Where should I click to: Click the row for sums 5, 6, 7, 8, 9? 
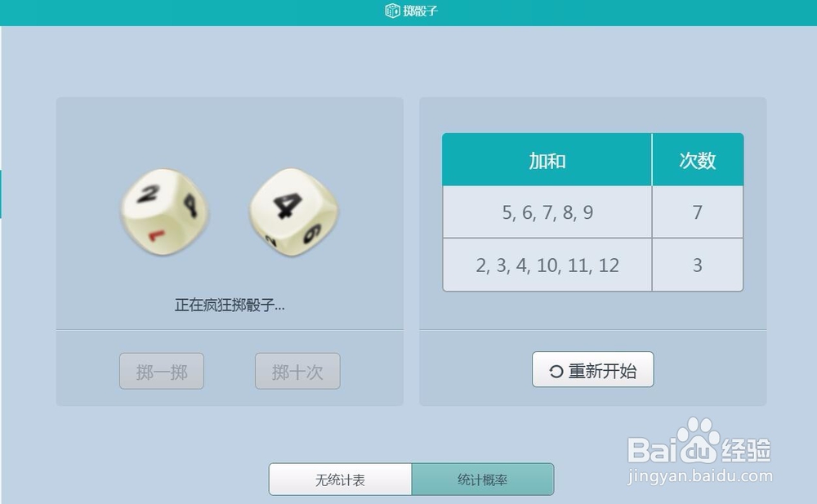[593, 212]
